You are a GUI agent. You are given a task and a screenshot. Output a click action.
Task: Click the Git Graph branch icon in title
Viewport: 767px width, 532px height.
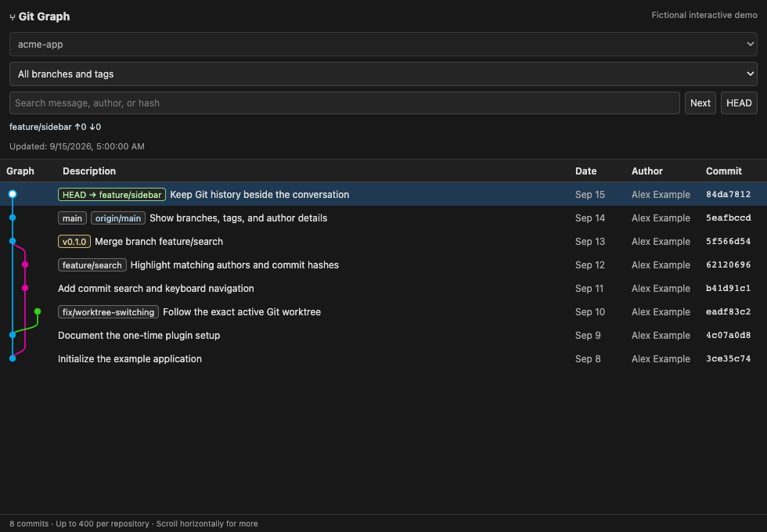tap(13, 17)
